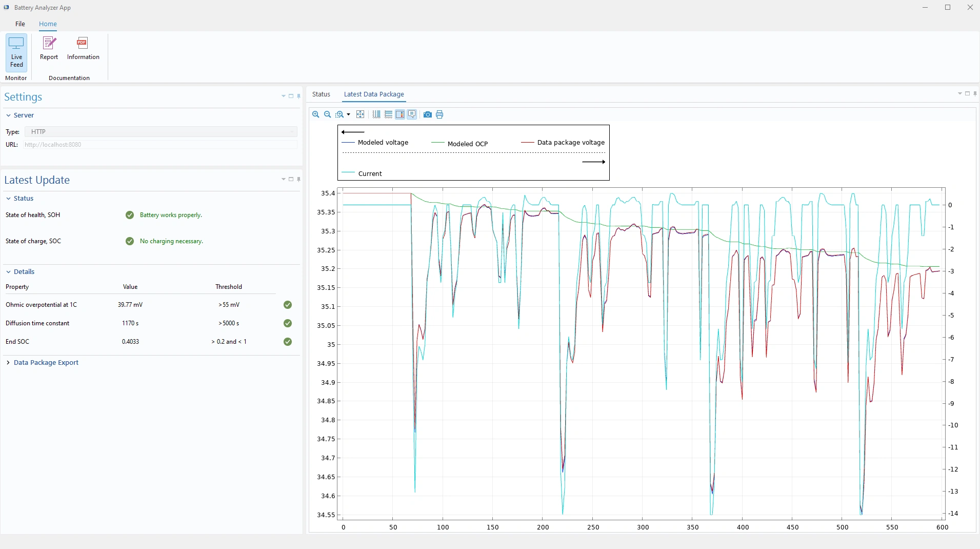Expand the Data Package Export section
The height and width of the screenshot is (549, 980).
[x=46, y=363]
